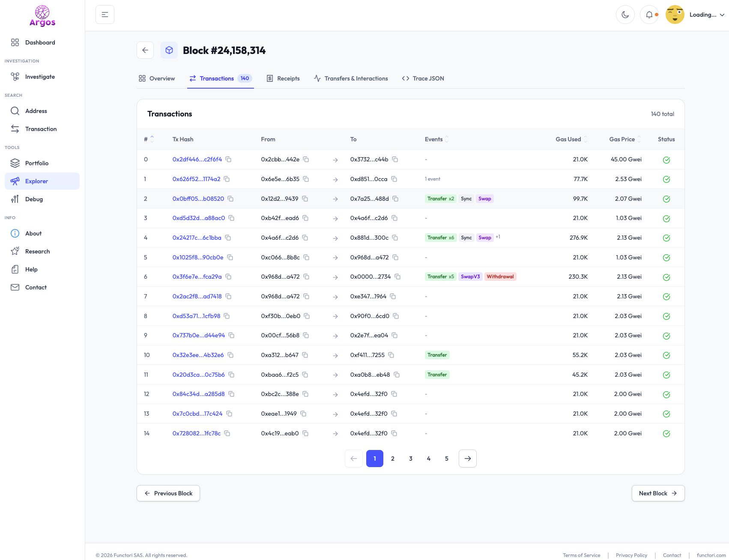The height and width of the screenshot is (560, 729).
Task: Open transaction 0x24217c...6c1bba
Action: [197, 238]
